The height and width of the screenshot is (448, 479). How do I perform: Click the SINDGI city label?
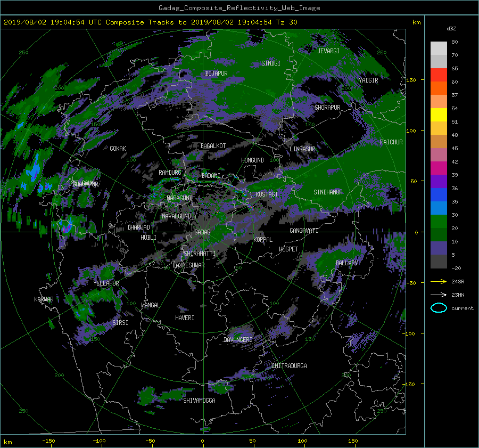coord(271,63)
